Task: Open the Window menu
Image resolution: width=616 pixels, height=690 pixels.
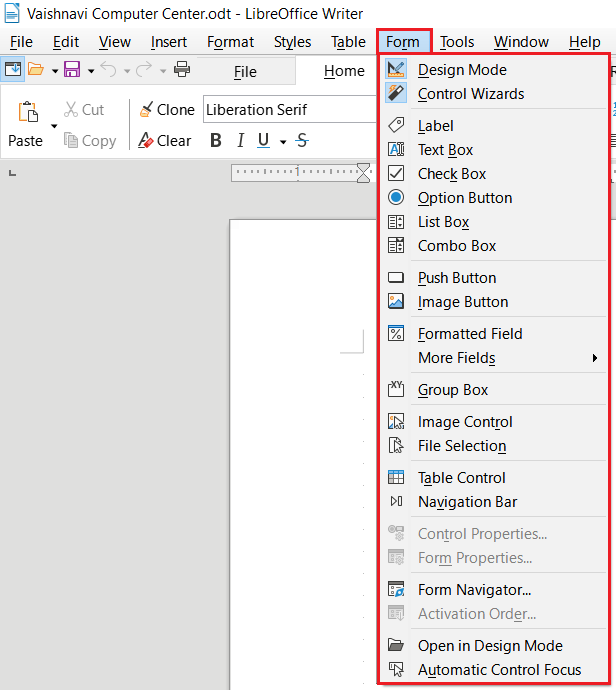Action: tap(521, 42)
